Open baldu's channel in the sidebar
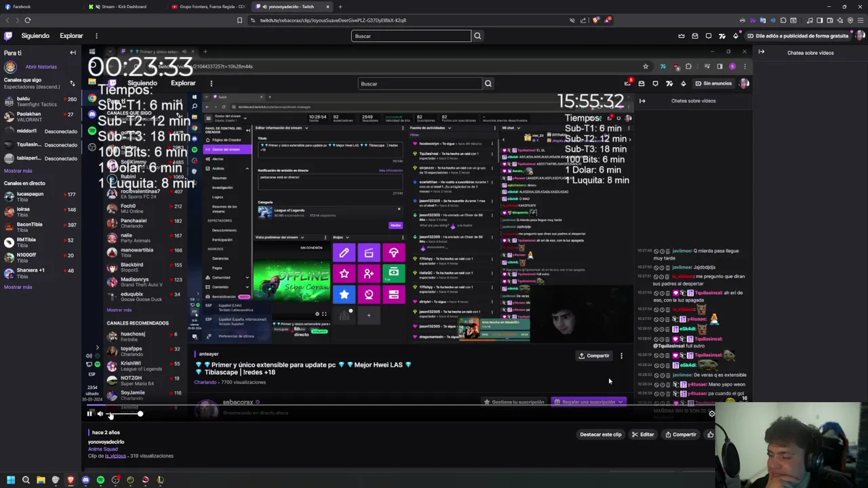Viewport: 868px width, 488px height. coord(41,102)
